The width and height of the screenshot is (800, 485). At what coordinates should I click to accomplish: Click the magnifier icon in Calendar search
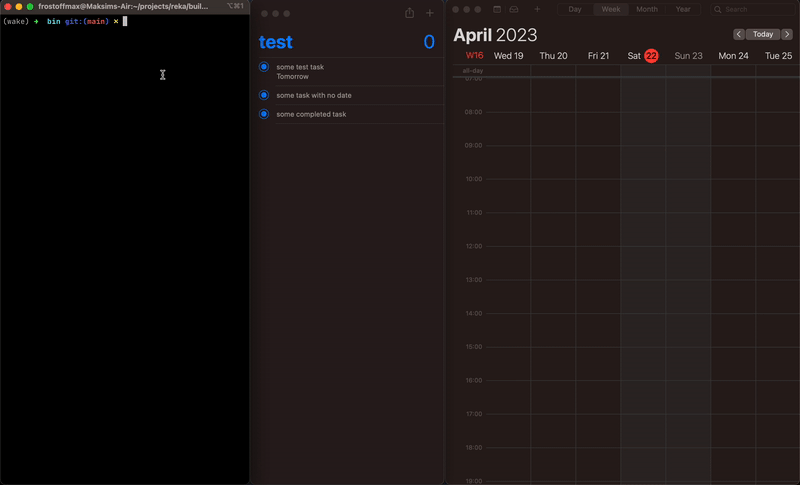[x=718, y=9]
